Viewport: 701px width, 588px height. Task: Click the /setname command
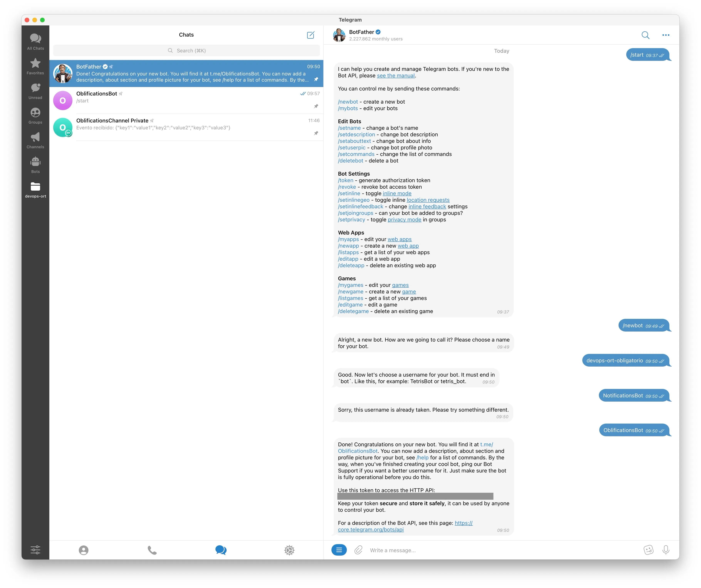point(349,128)
